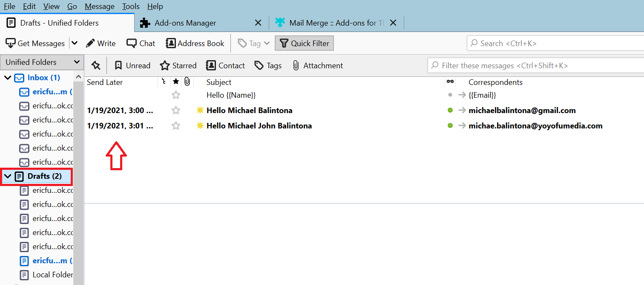
Task: Open the Unified Folders view selector
Action: pos(42,62)
